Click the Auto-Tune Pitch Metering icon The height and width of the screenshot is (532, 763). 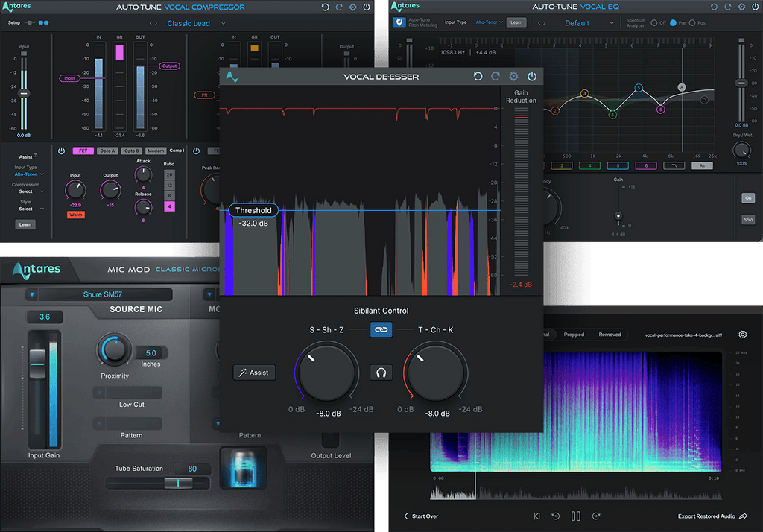[400, 23]
